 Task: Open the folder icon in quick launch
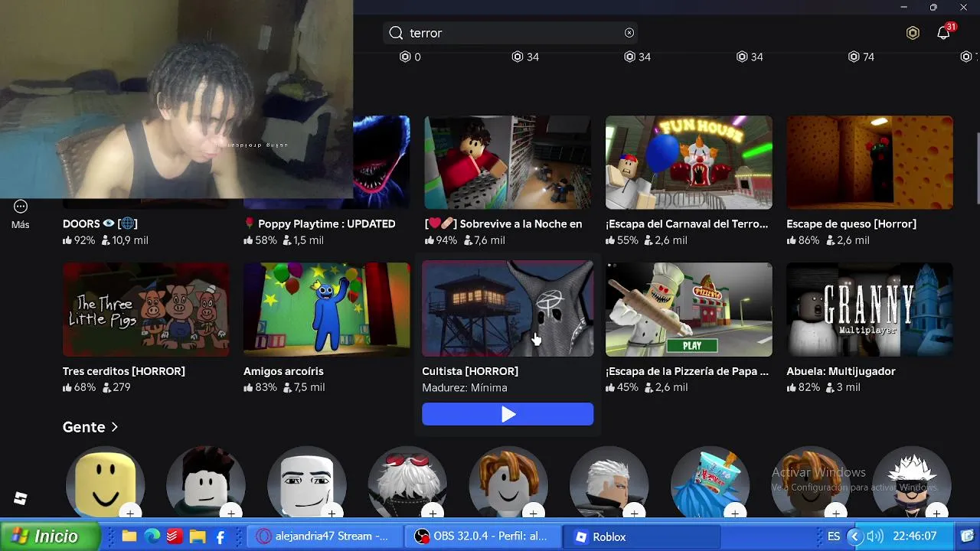pyautogui.click(x=129, y=536)
